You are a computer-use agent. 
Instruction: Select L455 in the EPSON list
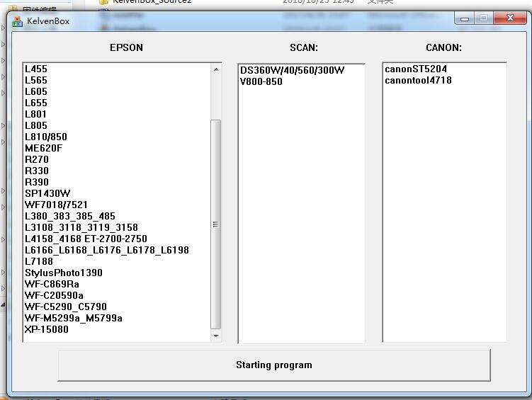coord(36,69)
